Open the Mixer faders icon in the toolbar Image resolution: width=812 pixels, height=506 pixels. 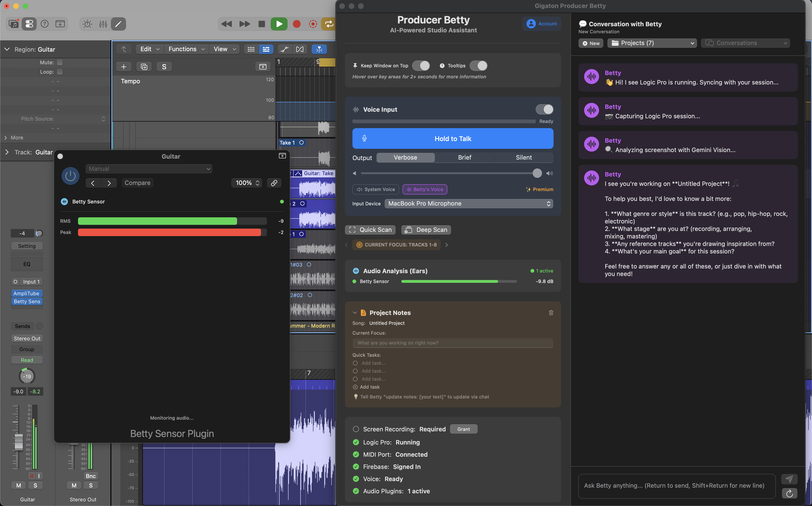tap(103, 24)
